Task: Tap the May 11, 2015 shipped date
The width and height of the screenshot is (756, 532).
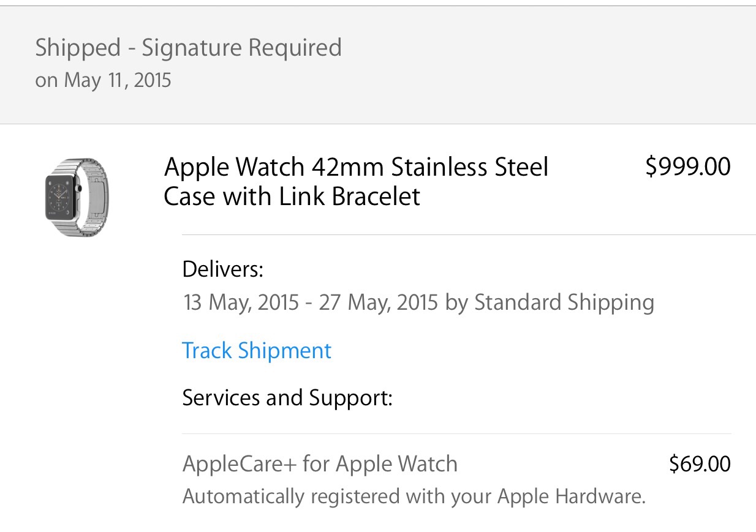Action: coord(118,80)
